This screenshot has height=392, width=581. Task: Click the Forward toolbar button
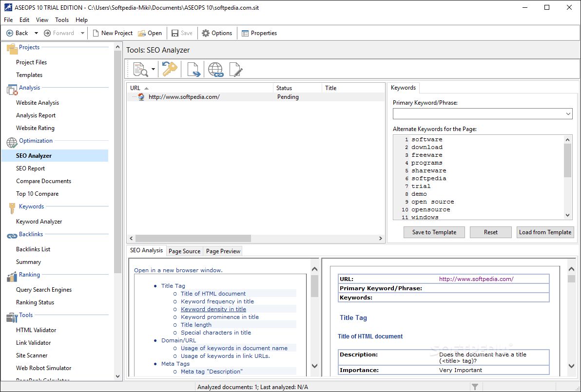click(59, 33)
